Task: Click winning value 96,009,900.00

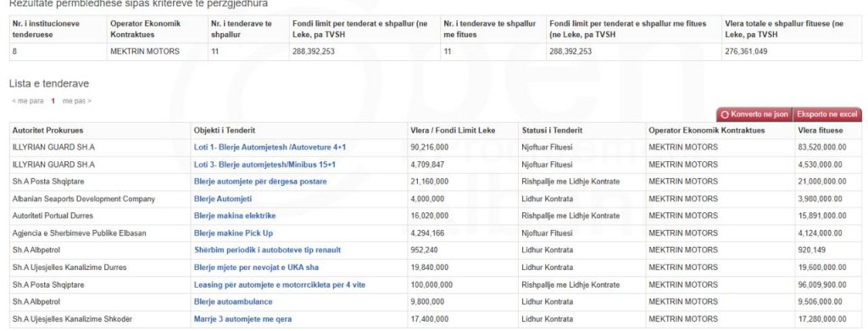Action: coord(822,285)
